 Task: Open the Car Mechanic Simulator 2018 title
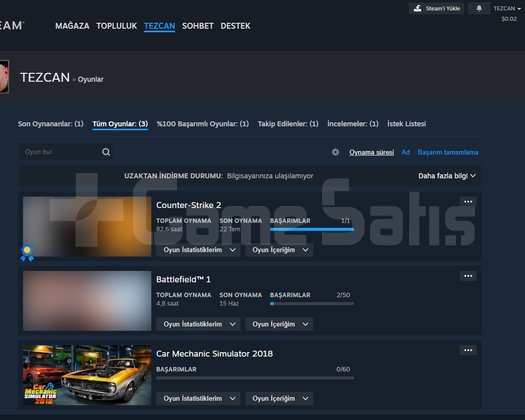tap(215, 354)
